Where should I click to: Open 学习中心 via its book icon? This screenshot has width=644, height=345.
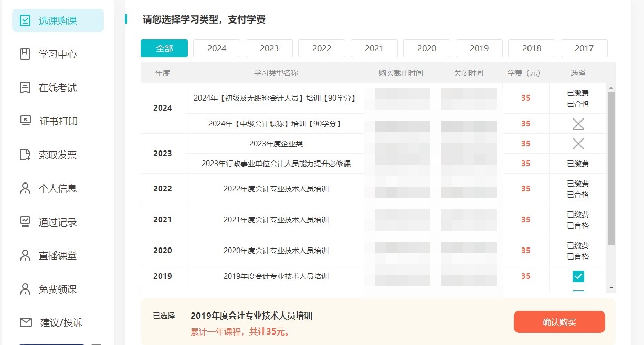[x=25, y=54]
